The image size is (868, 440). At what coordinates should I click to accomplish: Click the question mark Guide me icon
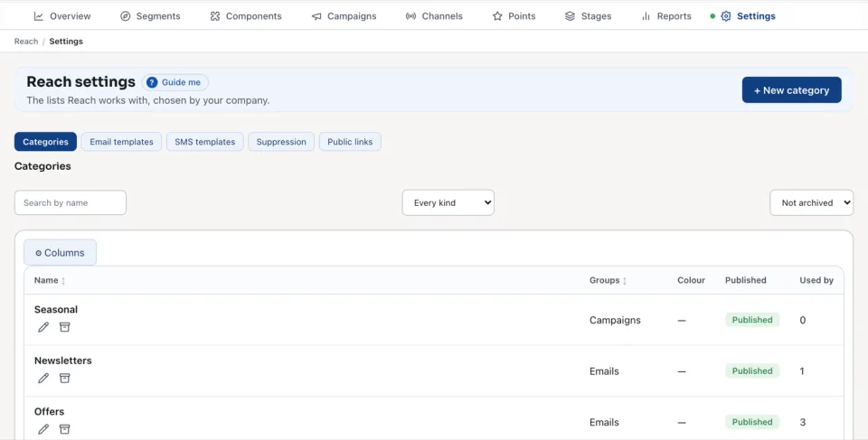tap(152, 82)
